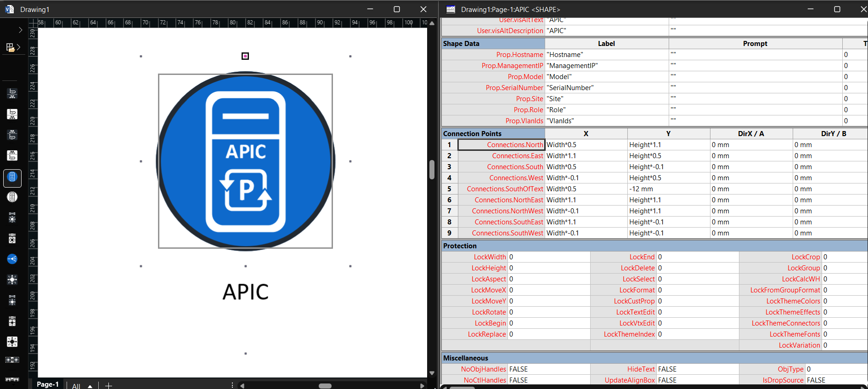Select the blue circle fan-out arrows stencil

(x=12, y=259)
